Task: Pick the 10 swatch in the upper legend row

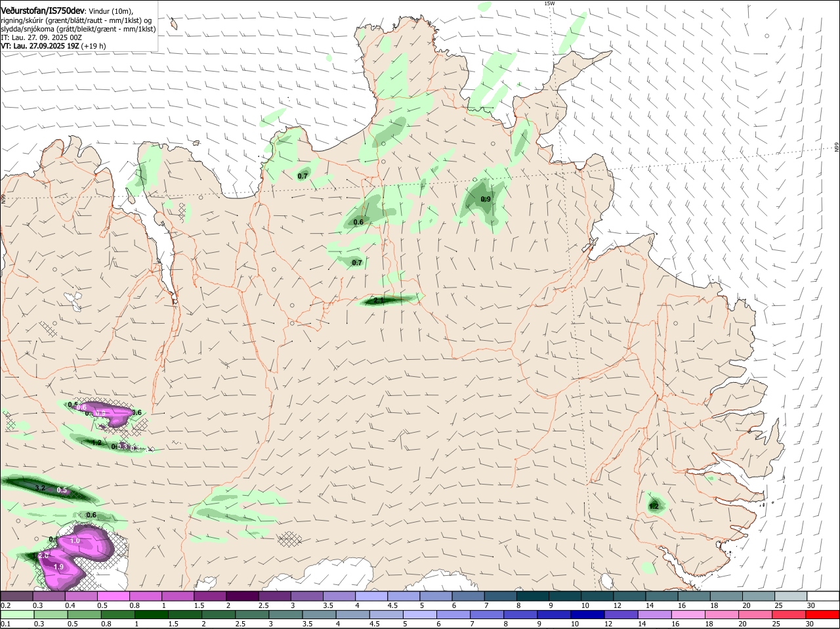Action: [x=598, y=596]
